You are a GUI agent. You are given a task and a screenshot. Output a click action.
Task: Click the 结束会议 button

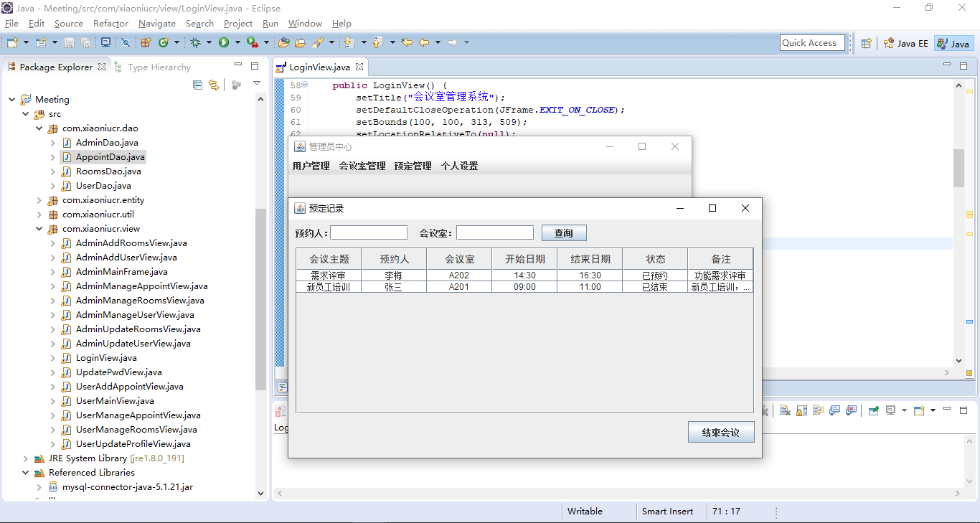[x=721, y=433]
